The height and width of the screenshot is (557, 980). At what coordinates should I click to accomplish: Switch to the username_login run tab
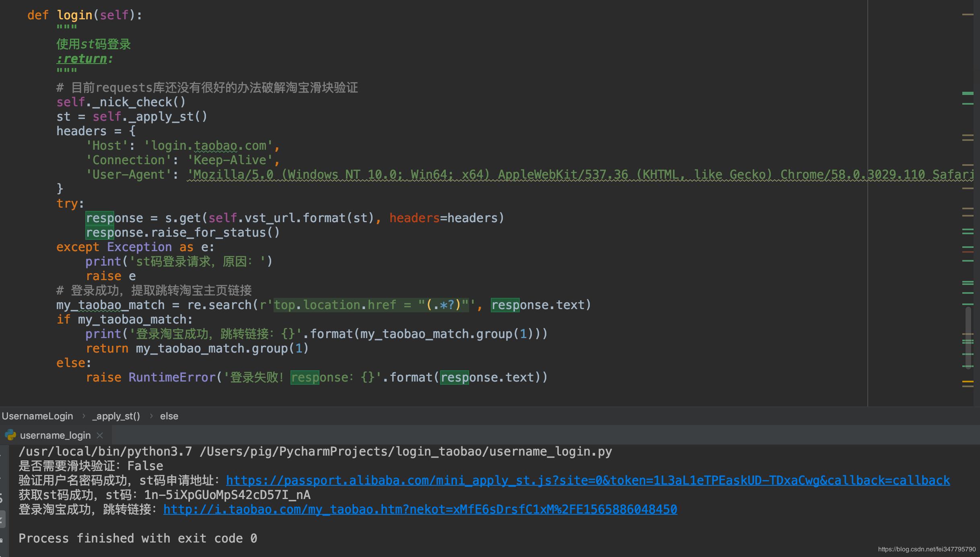pyautogui.click(x=55, y=435)
